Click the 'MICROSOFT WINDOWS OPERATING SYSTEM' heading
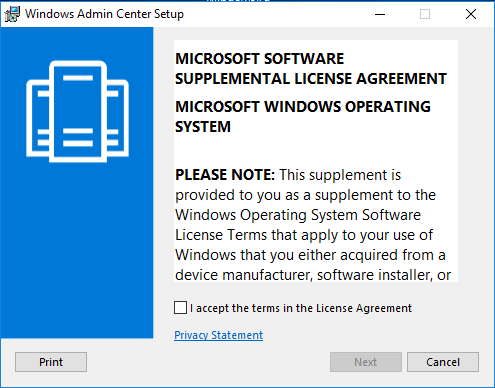Screen dimensions: 495x388 coord(303,117)
